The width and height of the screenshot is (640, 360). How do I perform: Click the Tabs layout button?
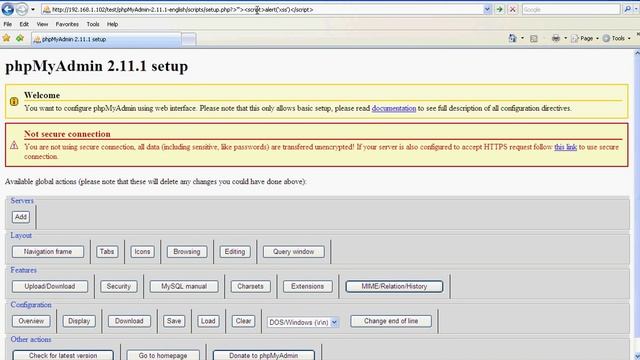107,252
